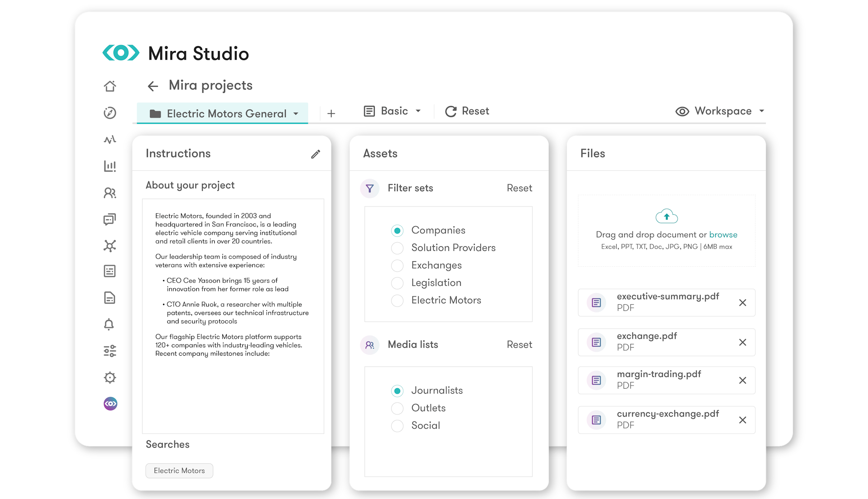Click the bar chart analytics icon
The image size is (868, 499).
(110, 166)
